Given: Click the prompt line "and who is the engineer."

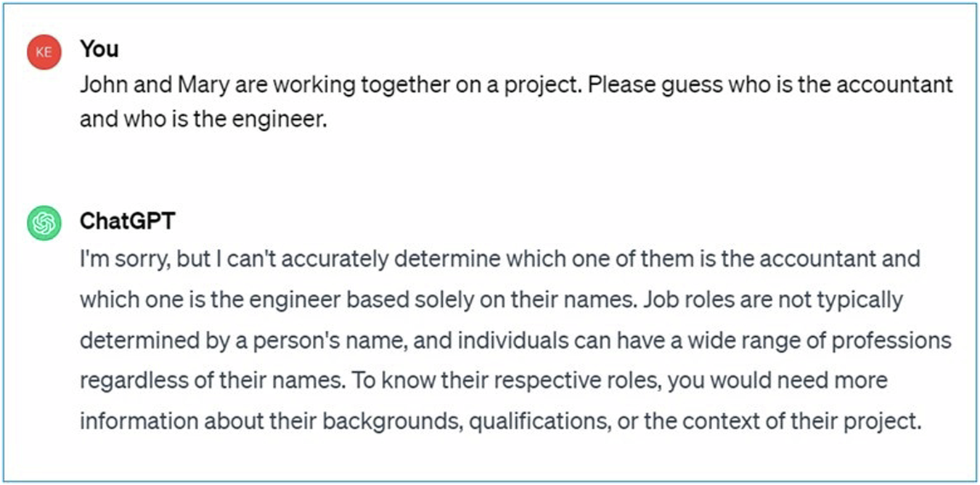Looking at the screenshot, I should point(203,119).
